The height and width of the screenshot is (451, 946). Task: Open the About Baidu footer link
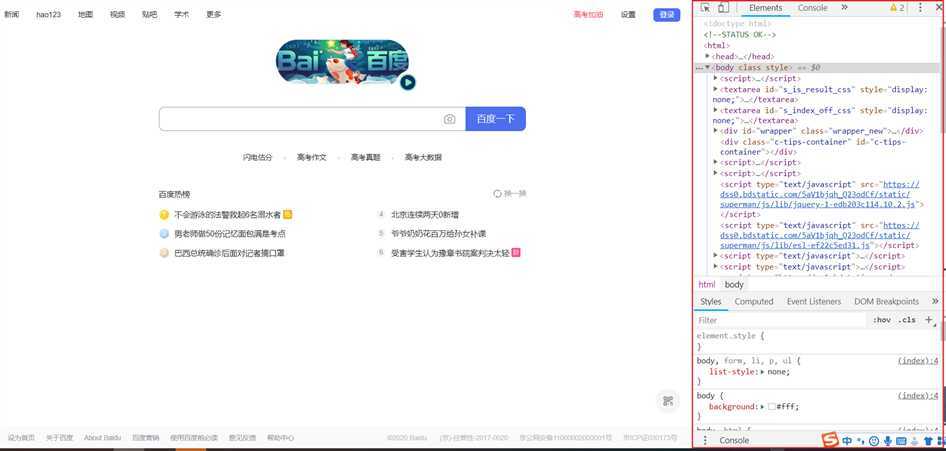(103, 438)
